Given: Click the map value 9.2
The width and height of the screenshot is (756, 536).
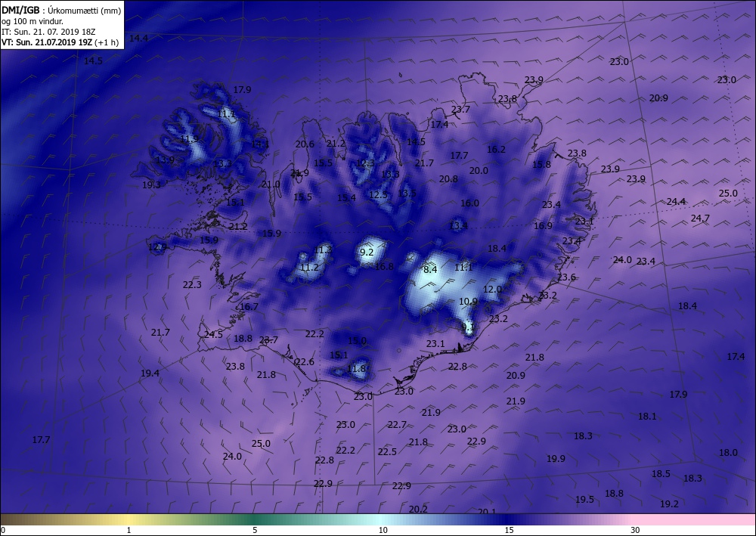Looking at the screenshot, I should (367, 252).
